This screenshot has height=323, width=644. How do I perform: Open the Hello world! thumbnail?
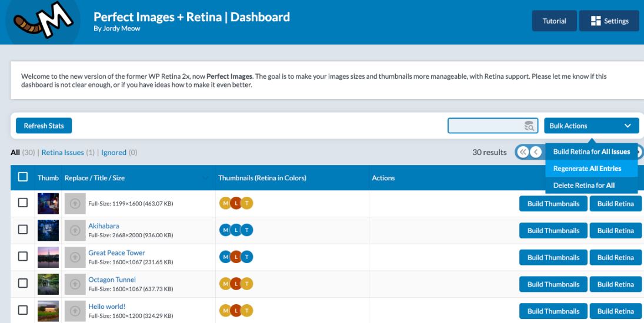pyautogui.click(x=48, y=311)
